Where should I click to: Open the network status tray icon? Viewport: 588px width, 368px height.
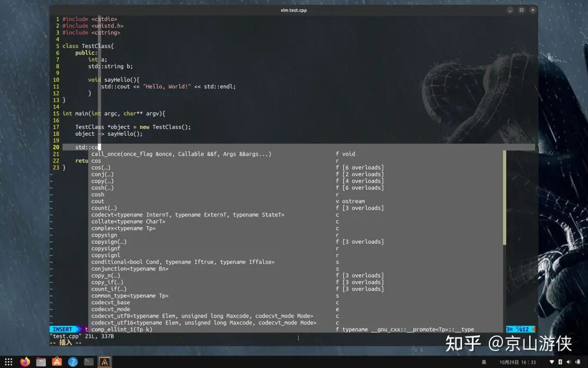552,362
